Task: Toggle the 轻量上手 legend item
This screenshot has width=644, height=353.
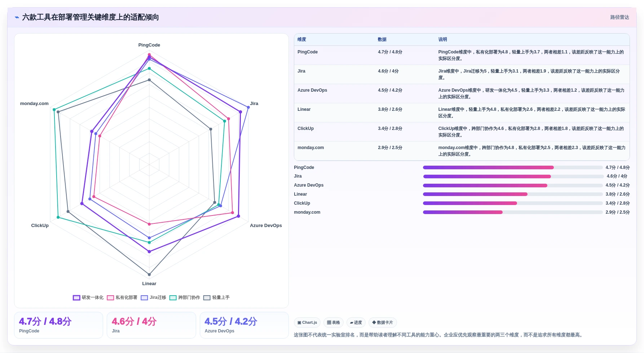Action: pyautogui.click(x=216, y=298)
